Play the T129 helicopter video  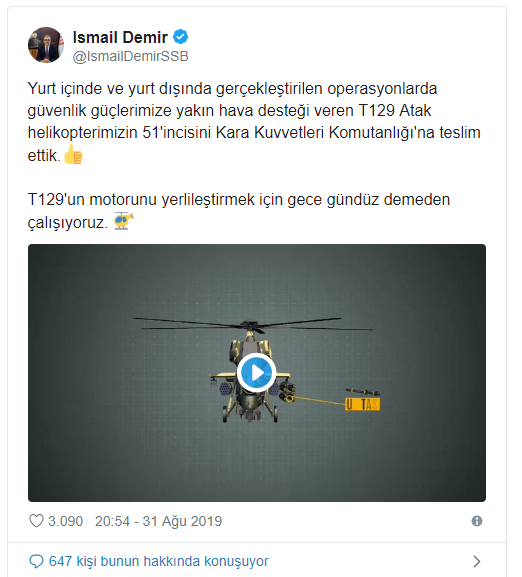(x=256, y=373)
